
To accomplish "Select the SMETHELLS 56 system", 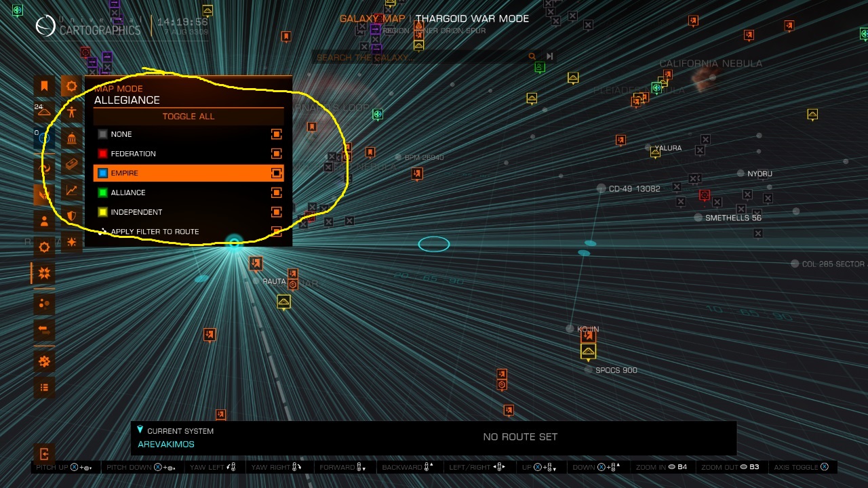I will (x=733, y=218).
